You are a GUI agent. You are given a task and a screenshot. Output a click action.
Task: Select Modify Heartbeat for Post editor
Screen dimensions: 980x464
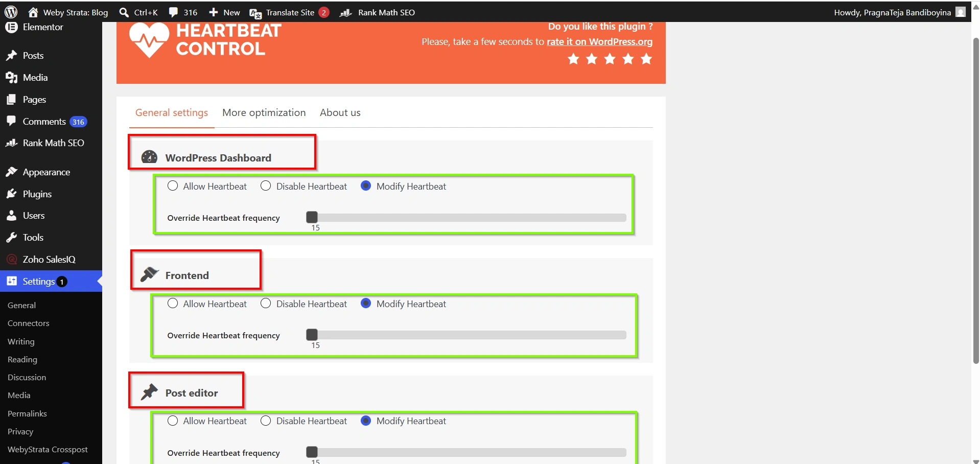(366, 421)
